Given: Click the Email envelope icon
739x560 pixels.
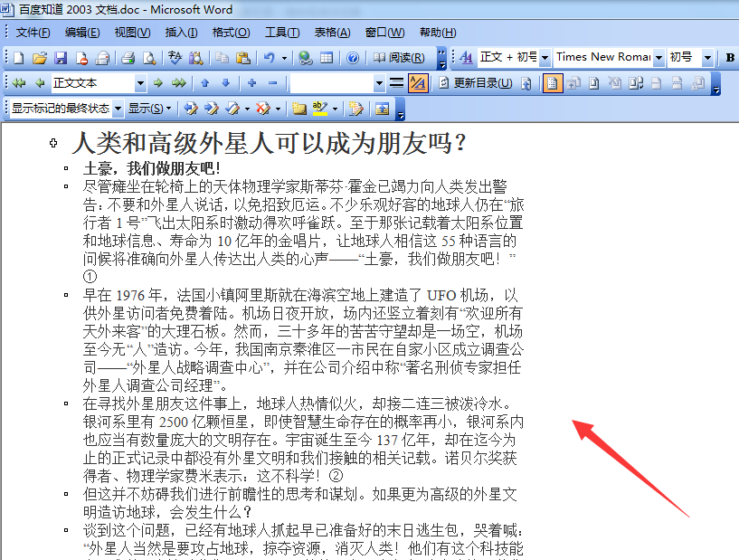Looking at the screenshot, I should tap(102, 58).
